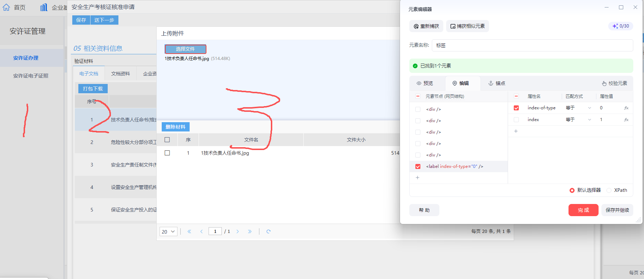Go to first page in pager
This screenshot has height=279, width=644.
189,231
